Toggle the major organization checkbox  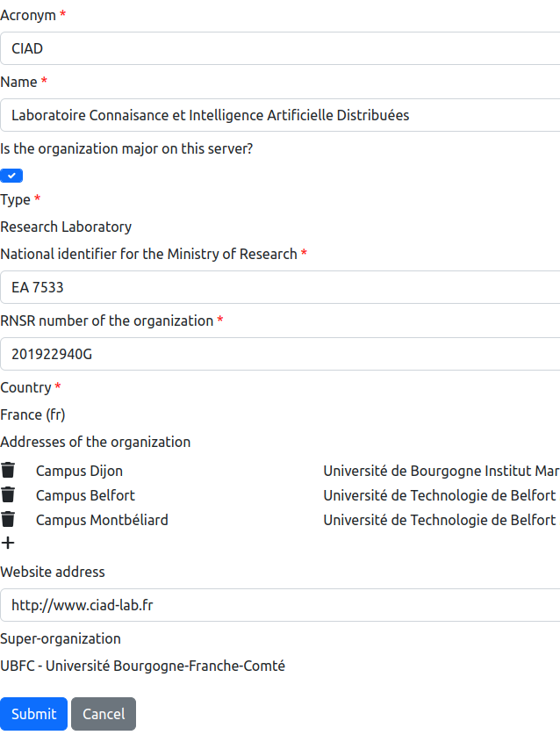pos(11,176)
